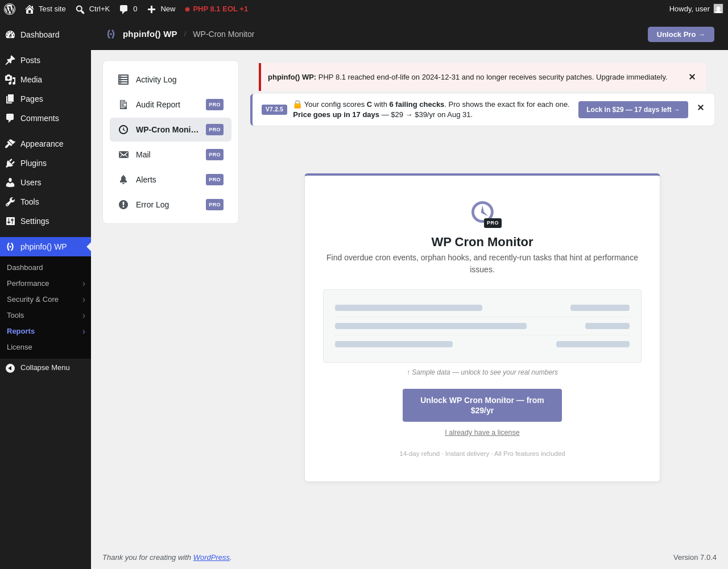
Task: Open the Activity Log tab
Action: coord(171,80)
